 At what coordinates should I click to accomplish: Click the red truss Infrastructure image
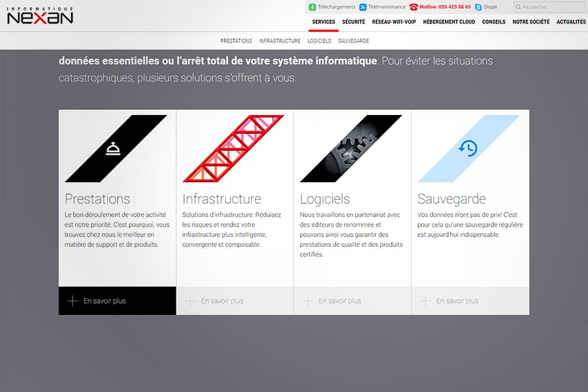[x=233, y=149]
